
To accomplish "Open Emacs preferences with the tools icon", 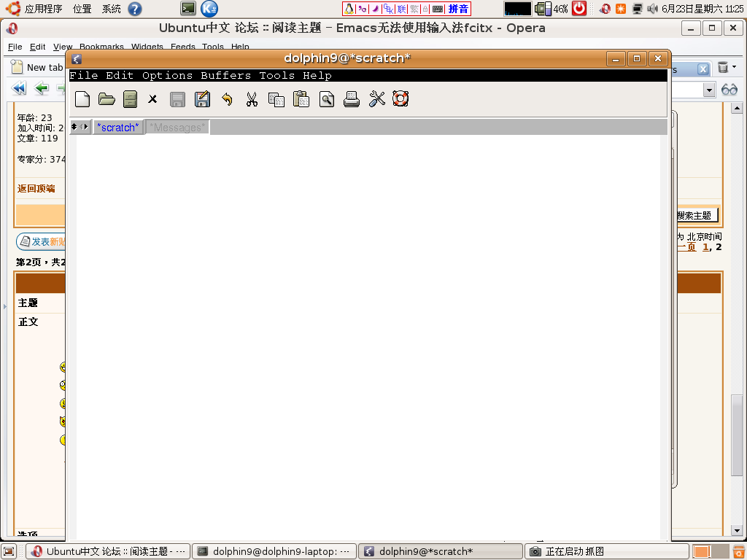I will 377,99.
